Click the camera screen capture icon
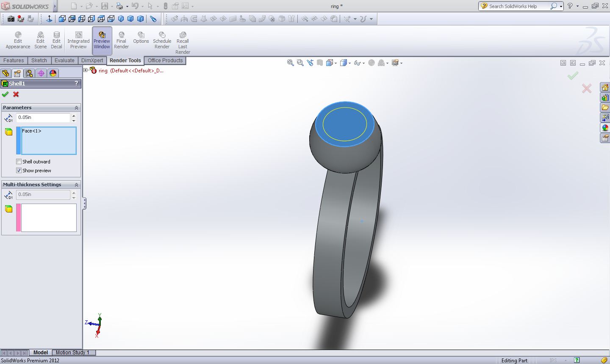This screenshot has height=364, width=610. (11, 19)
